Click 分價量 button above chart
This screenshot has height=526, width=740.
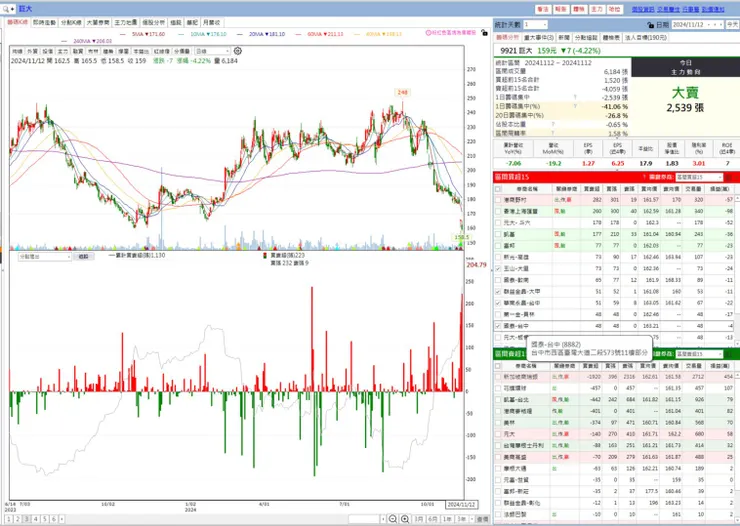(x=182, y=51)
